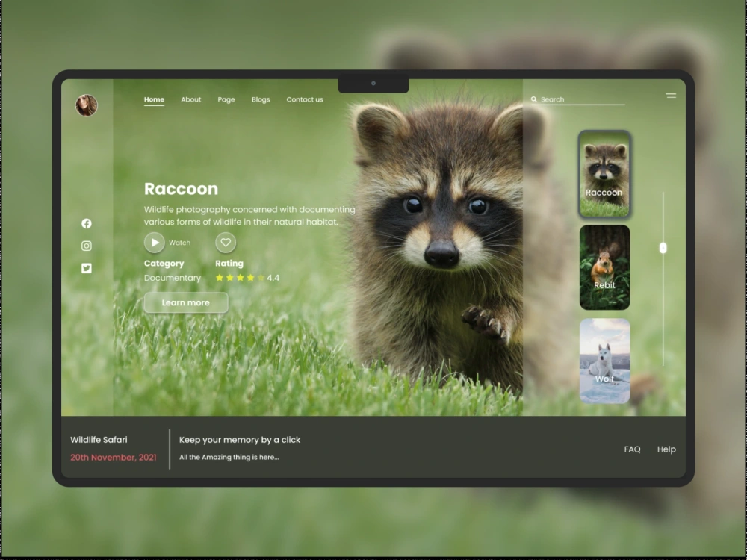The width and height of the screenshot is (747, 560).
Task: Click 'Keep your memory by a click'
Action: tap(240, 440)
